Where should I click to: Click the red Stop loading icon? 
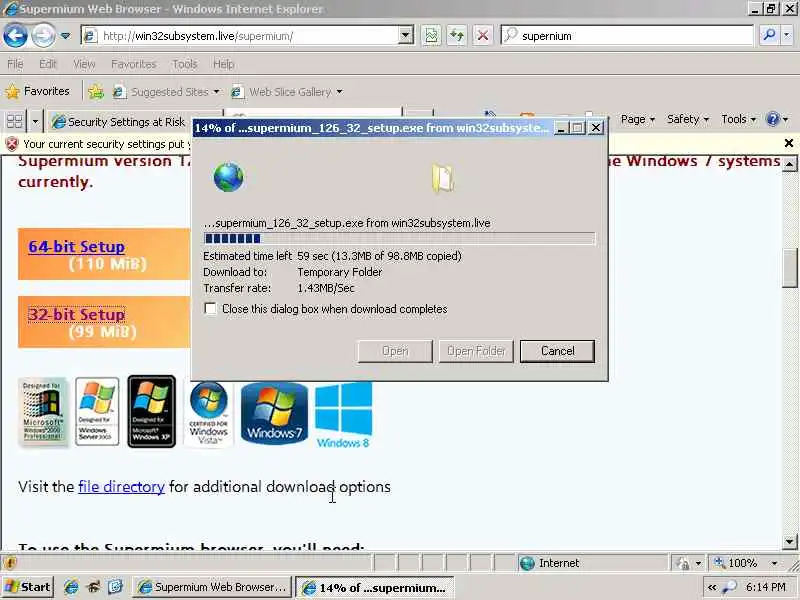pyautogui.click(x=482, y=36)
